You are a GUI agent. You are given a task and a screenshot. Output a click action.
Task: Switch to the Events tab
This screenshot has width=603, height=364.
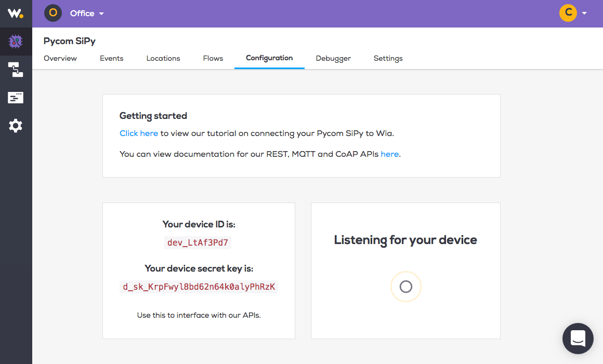point(112,58)
